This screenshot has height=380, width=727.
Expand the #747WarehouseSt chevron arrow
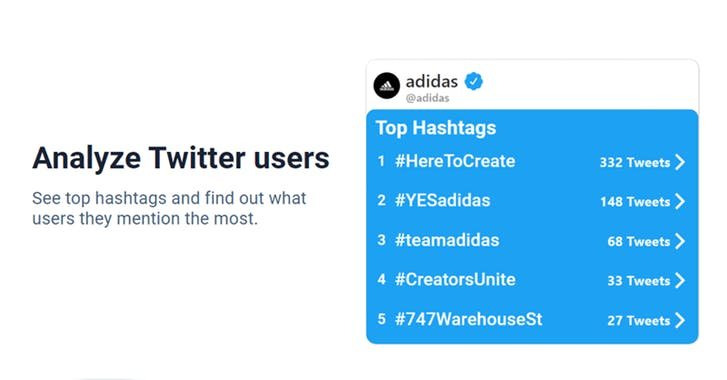680,320
